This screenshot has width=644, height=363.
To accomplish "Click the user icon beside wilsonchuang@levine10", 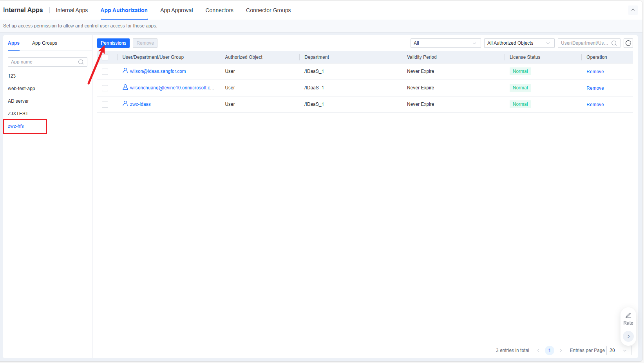I will click(125, 87).
